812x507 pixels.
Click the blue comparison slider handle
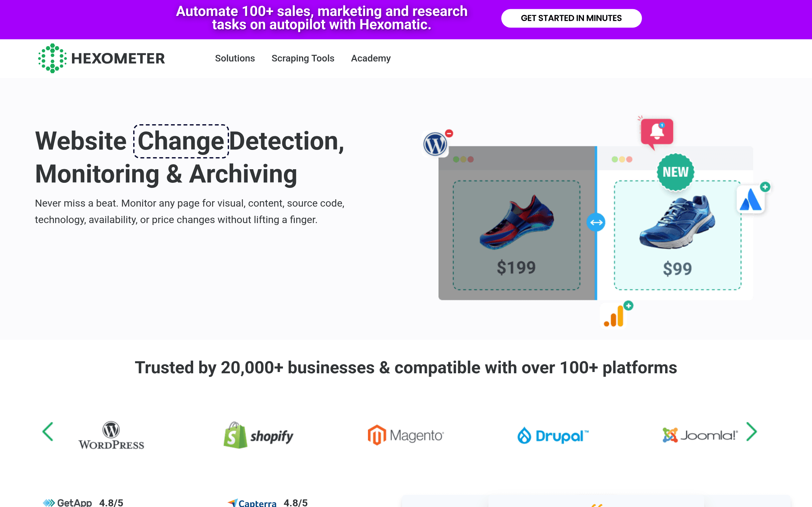point(596,222)
